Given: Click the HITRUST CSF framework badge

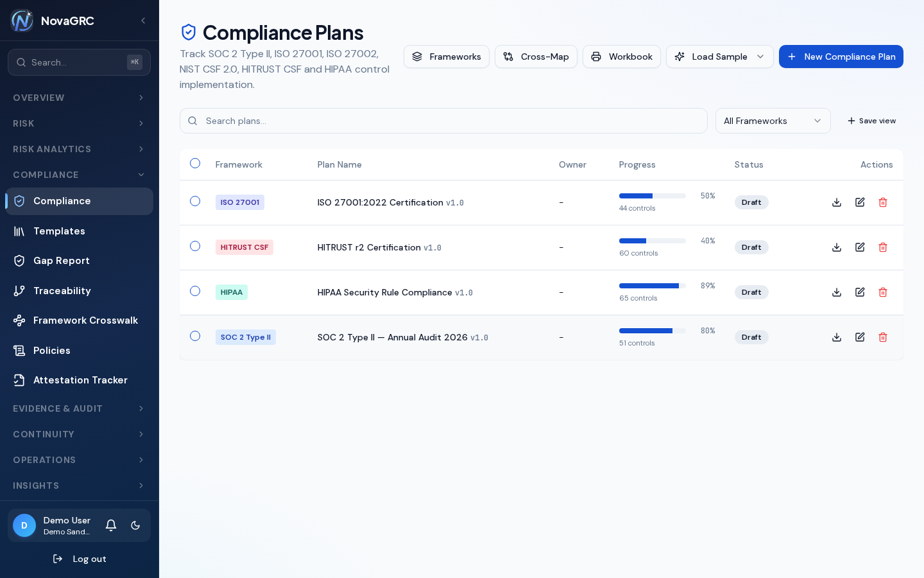Looking at the screenshot, I should pyautogui.click(x=244, y=247).
